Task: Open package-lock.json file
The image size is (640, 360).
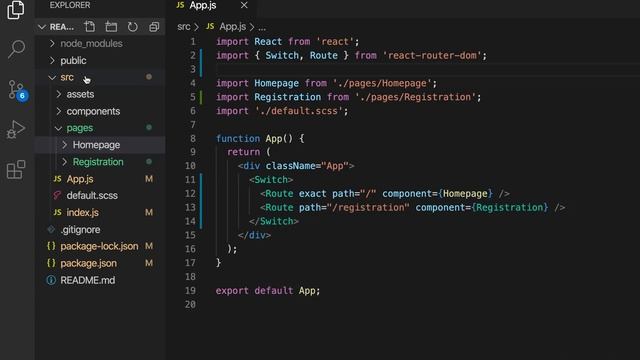Action: point(99,247)
